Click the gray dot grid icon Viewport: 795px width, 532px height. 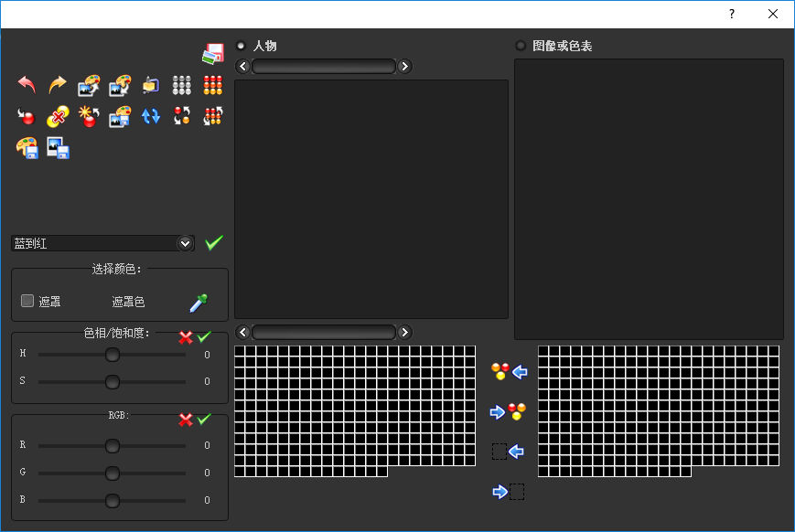(x=181, y=85)
